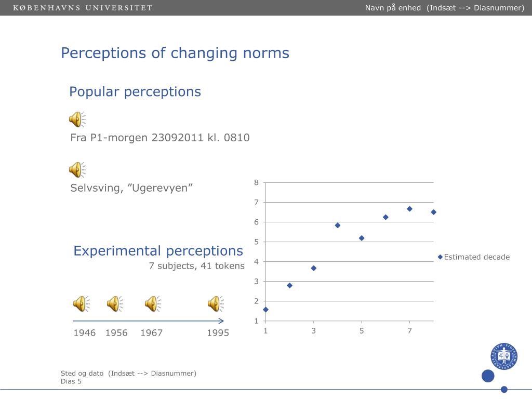Click the Perceptions of changing norms title

tap(175, 54)
